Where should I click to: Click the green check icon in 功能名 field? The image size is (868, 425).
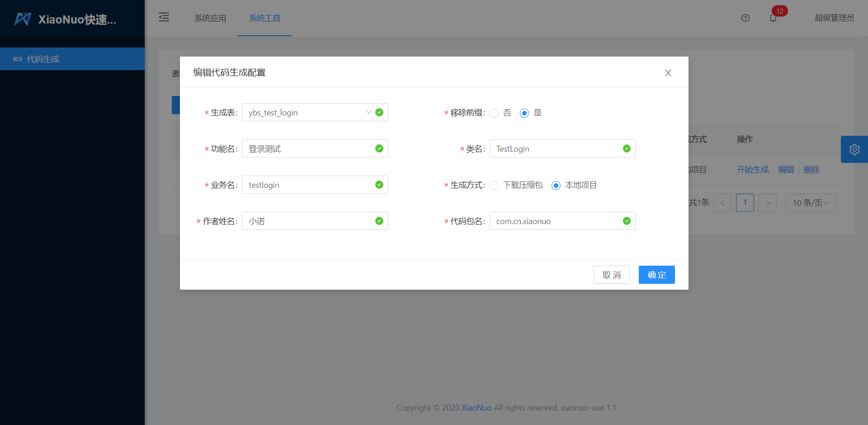pos(379,148)
